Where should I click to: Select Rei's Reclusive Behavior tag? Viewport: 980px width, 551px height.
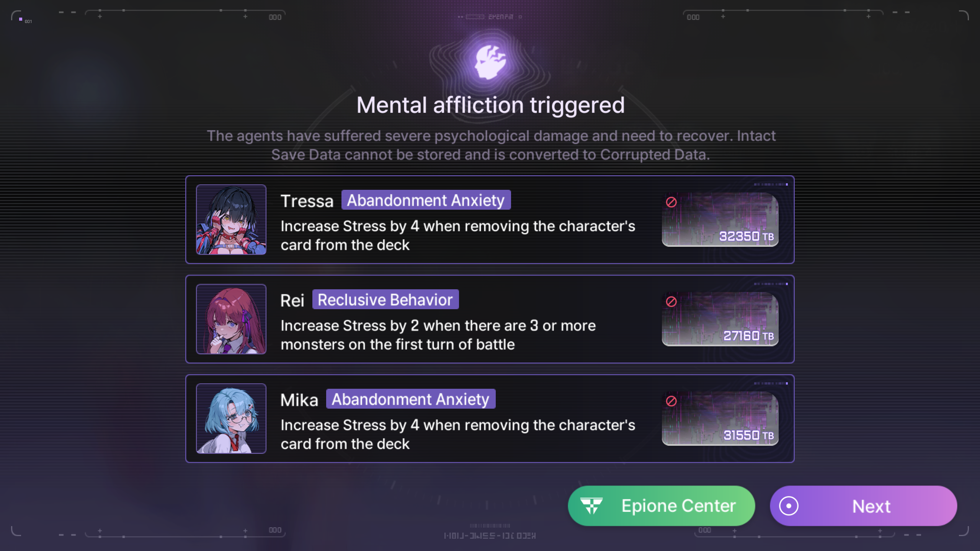(385, 300)
